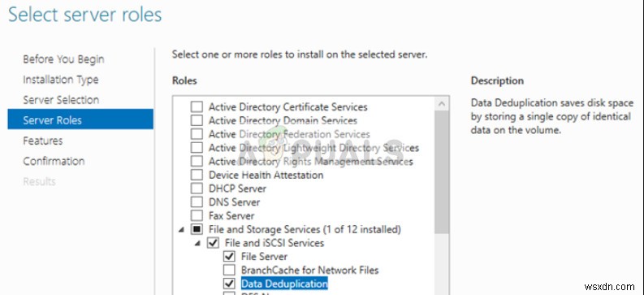The width and height of the screenshot is (644, 295).
Task: Check the DNS Server role checkbox
Action: (197, 202)
